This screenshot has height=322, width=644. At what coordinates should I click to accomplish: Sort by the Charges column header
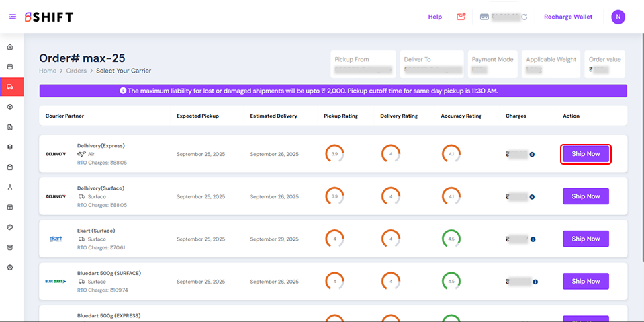click(516, 116)
